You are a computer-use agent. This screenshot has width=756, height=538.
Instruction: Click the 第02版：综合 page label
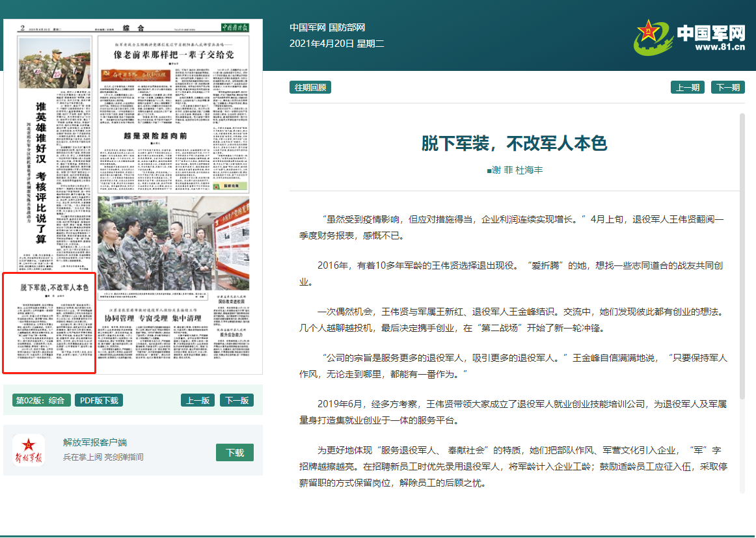42,400
